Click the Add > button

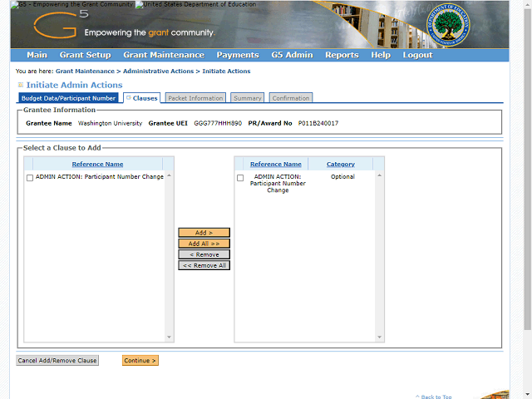(x=204, y=233)
